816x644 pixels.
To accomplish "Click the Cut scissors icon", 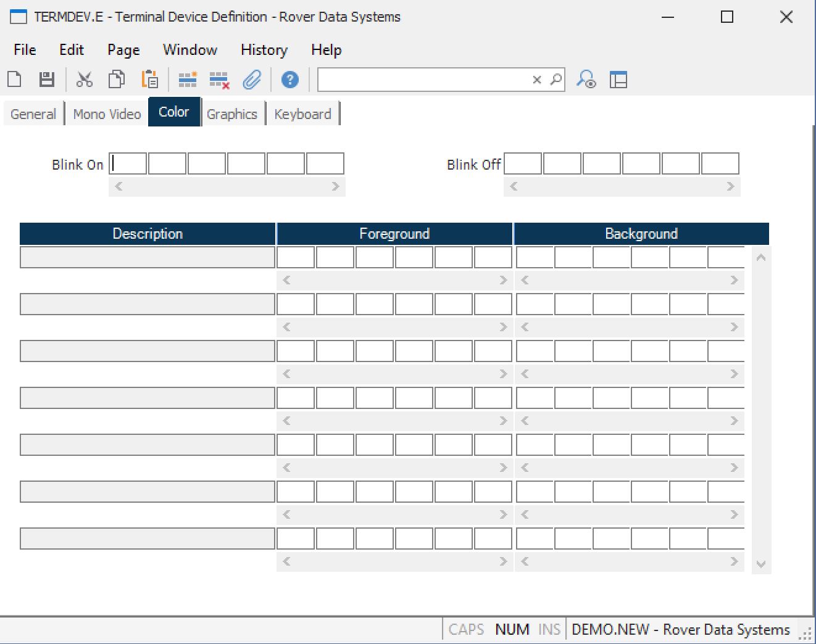I will coord(85,80).
